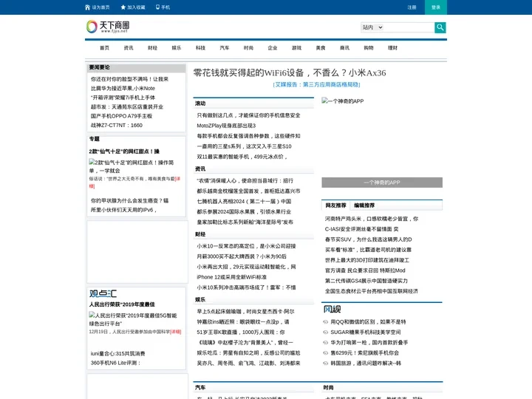The height and width of the screenshot is (399, 532).
Task: Open the 时尚 navigation item
Action: pos(248,48)
